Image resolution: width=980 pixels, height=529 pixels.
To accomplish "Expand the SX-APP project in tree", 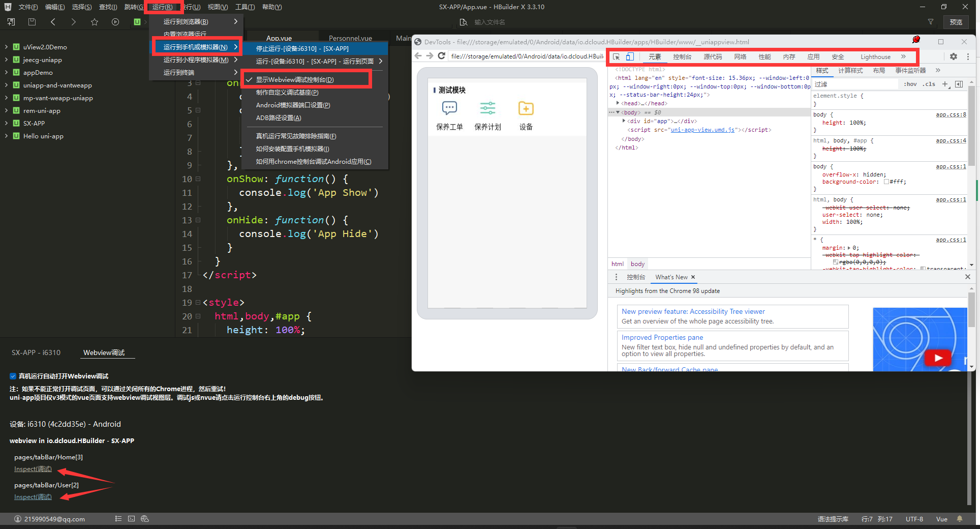I will 6,123.
